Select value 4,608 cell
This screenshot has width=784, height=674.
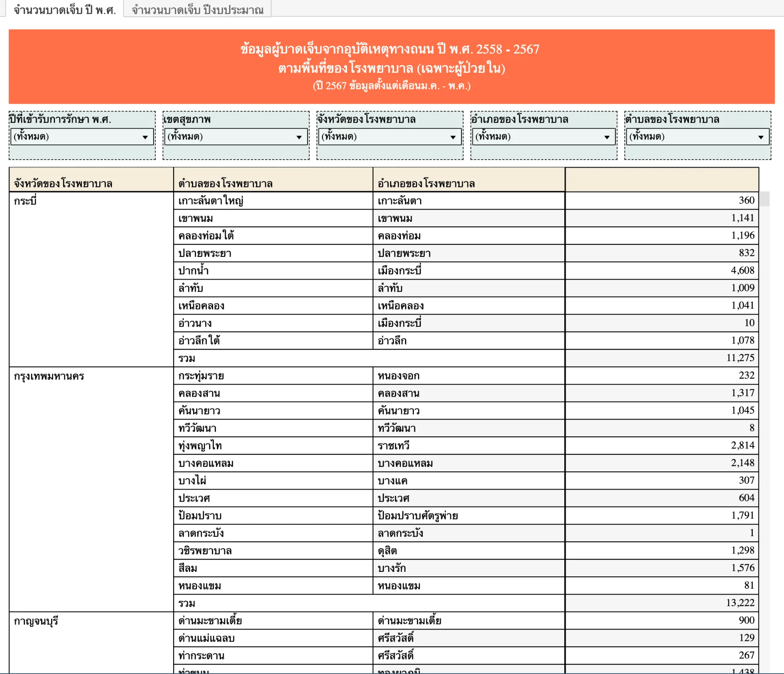tap(662, 270)
